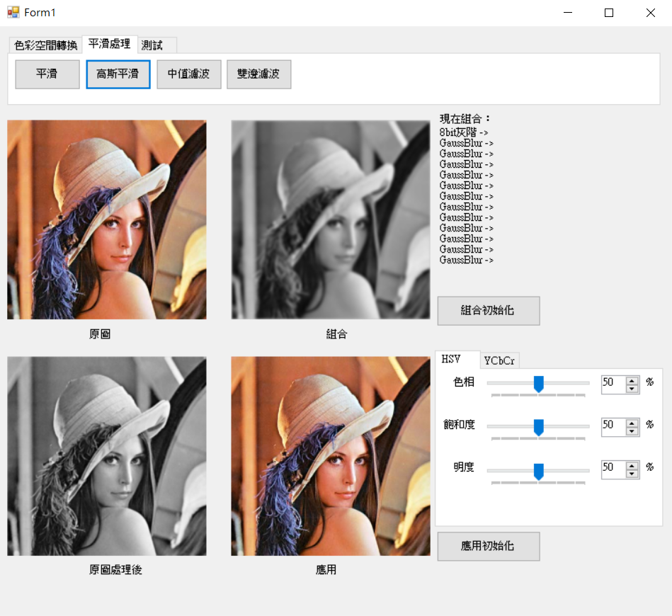Image resolution: width=672 pixels, height=616 pixels.
Task: Apply 高斯平滑 filter button
Action: (118, 74)
